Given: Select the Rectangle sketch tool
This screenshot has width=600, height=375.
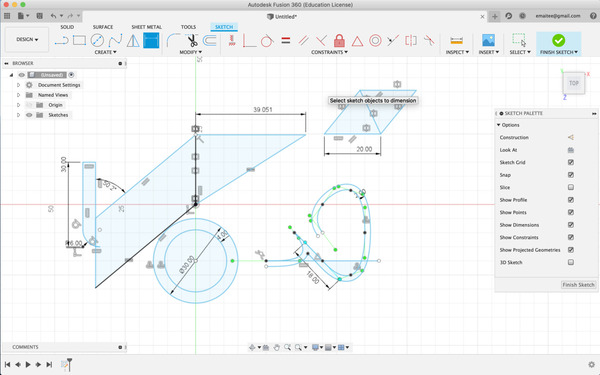Looking at the screenshot, I should (79, 40).
